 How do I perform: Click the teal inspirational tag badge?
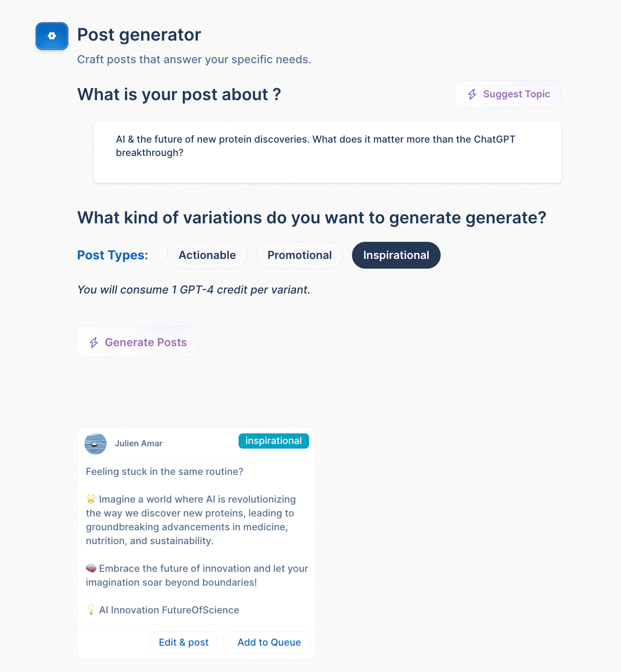274,441
